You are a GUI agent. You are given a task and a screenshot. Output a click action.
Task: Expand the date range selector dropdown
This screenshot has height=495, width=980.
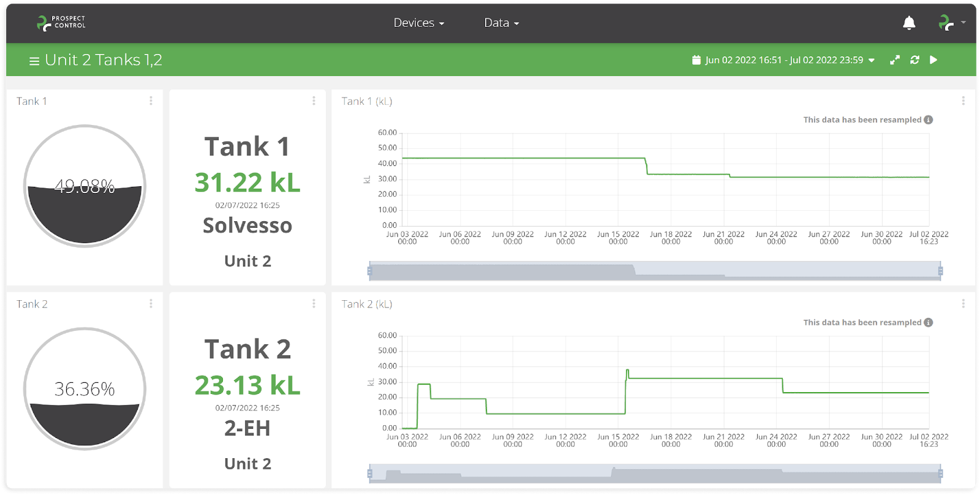[x=872, y=60]
